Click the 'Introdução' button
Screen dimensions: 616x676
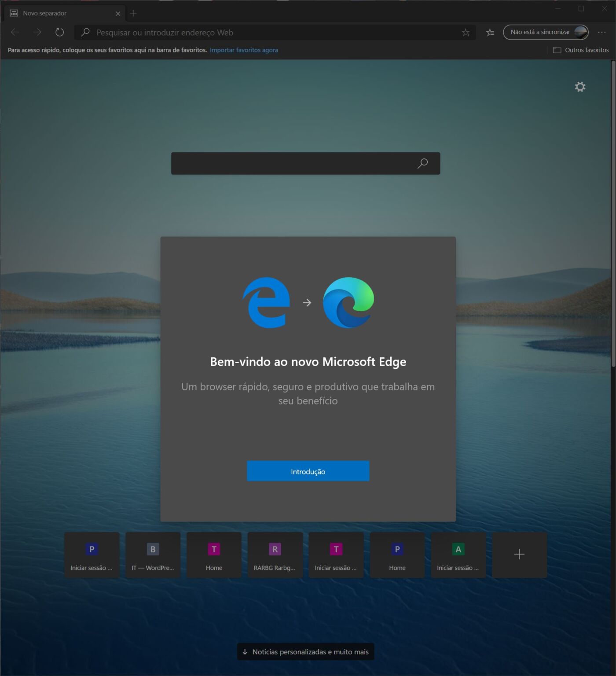pos(308,471)
